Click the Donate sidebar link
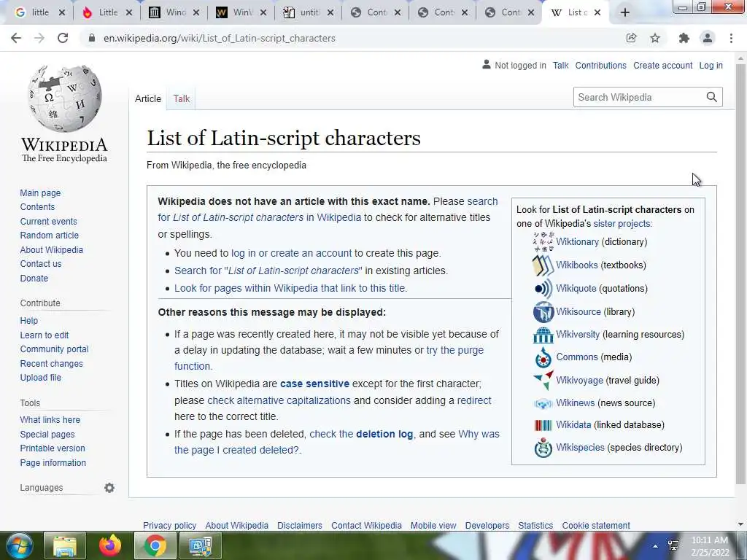747x560 pixels. 34,278
